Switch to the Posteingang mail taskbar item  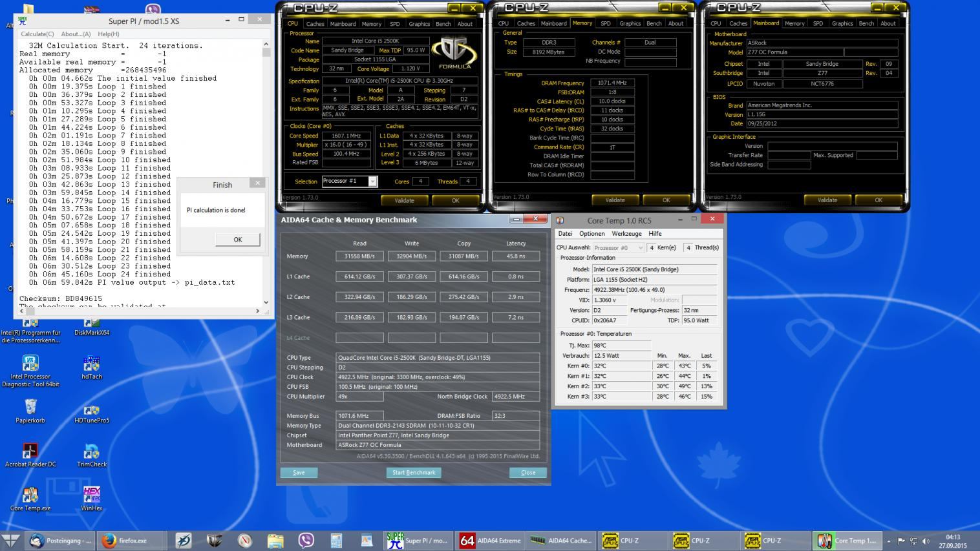[x=61, y=541]
